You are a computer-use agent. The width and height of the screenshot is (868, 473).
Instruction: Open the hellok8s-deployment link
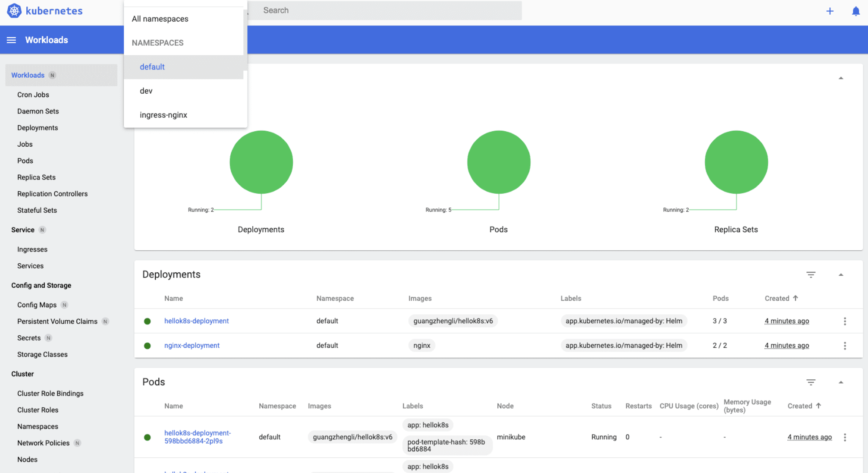[x=196, y=320]
